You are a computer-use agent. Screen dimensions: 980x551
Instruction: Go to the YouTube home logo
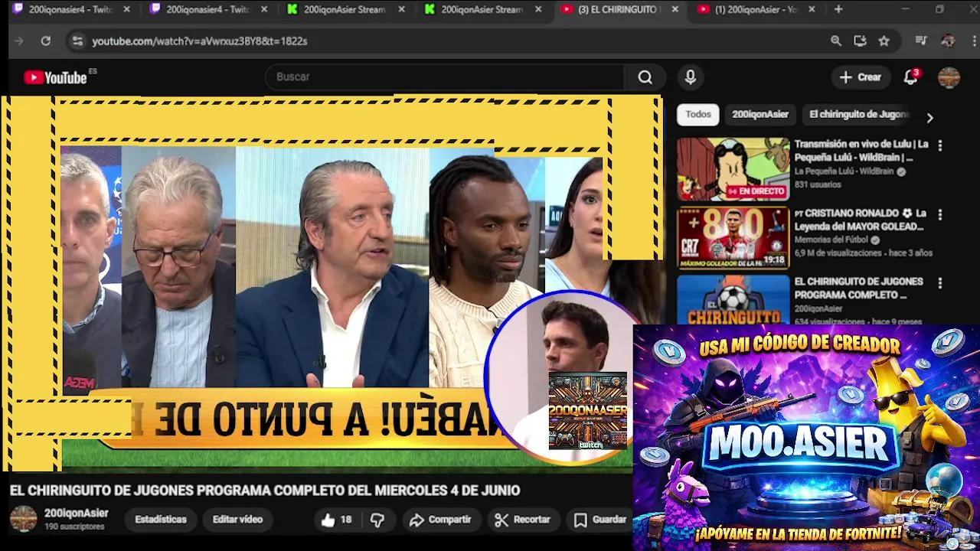[x=55, y=77]
